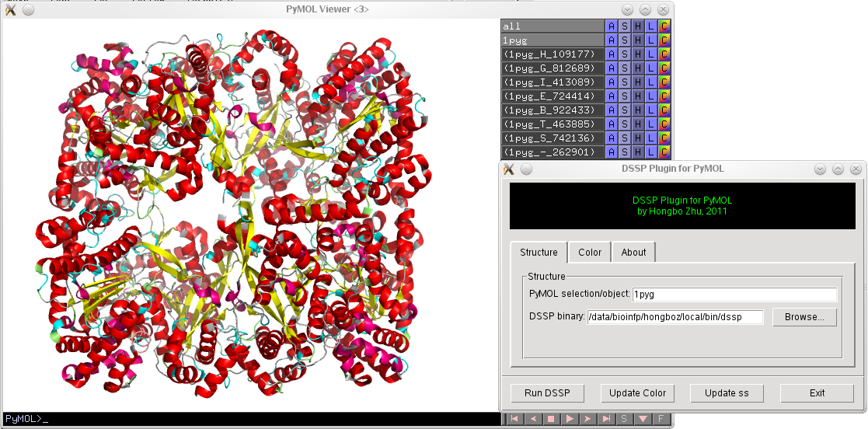Click the S sequence viewer button
The width and height of the screenshot is (868, 429).
pos(624,419)
